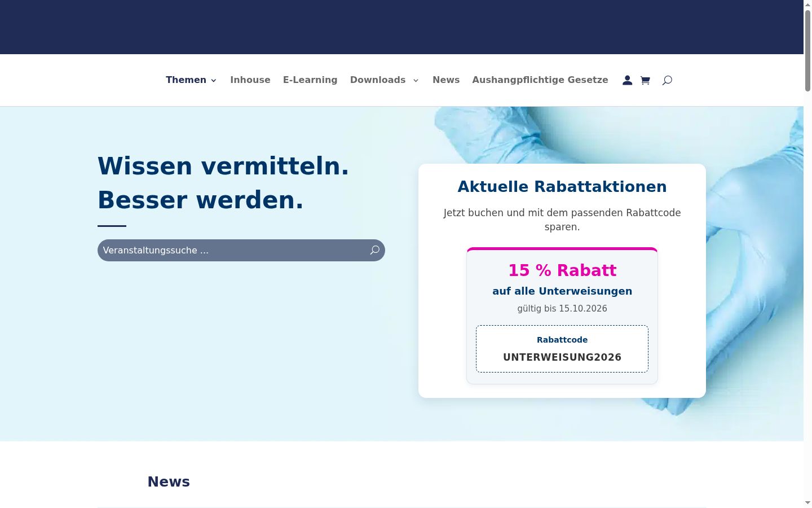Click the UNTERWEISUNG2026 discount code

click(x=562, y=357)
